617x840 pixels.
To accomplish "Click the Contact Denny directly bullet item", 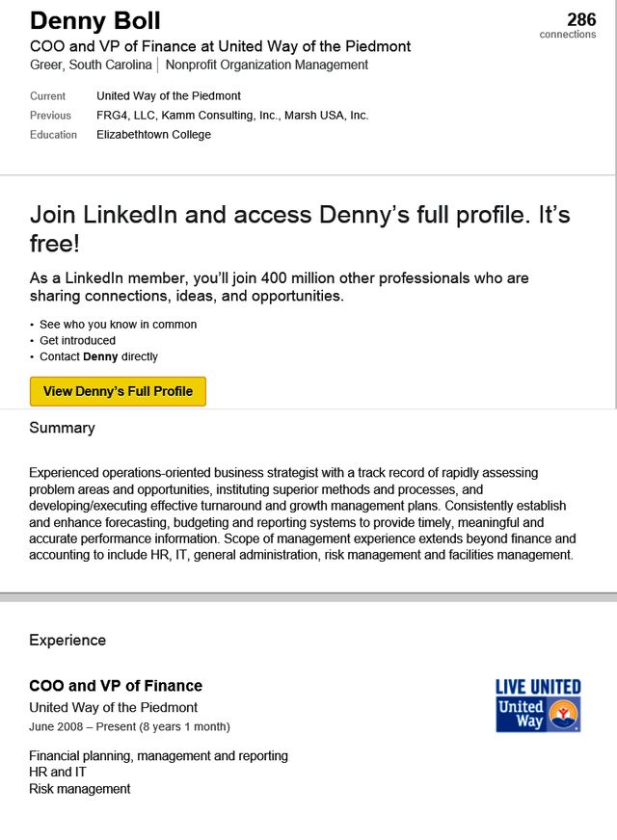I will (x=98, y=356).
